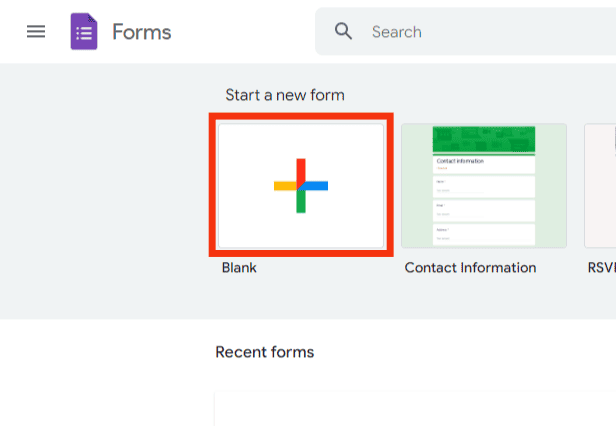The height and width of the screenshot is (426, 616).
Task: Click the Address field in template preview
Action: coord(484,235)
